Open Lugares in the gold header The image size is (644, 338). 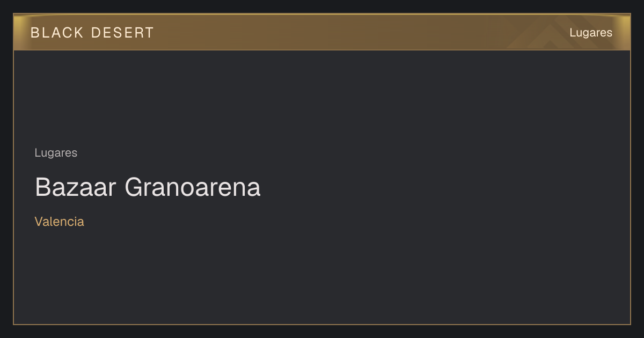[591, 33]
